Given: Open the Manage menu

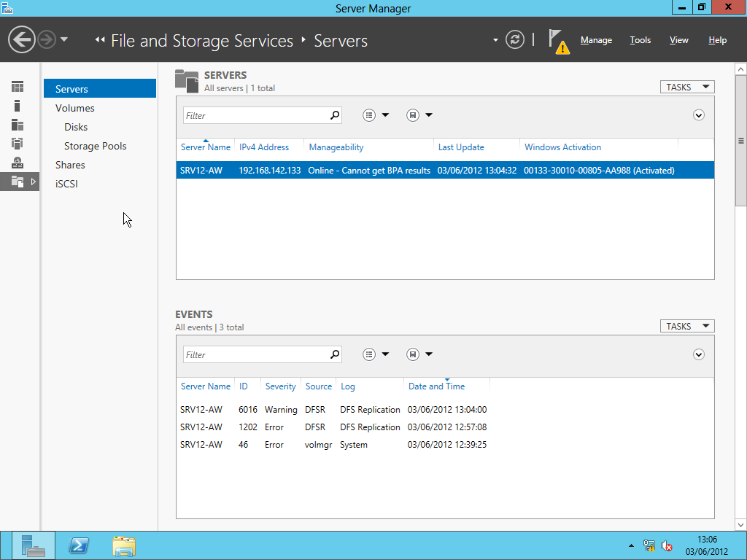Looking at the screenshot, I should (x=596, y=40).
